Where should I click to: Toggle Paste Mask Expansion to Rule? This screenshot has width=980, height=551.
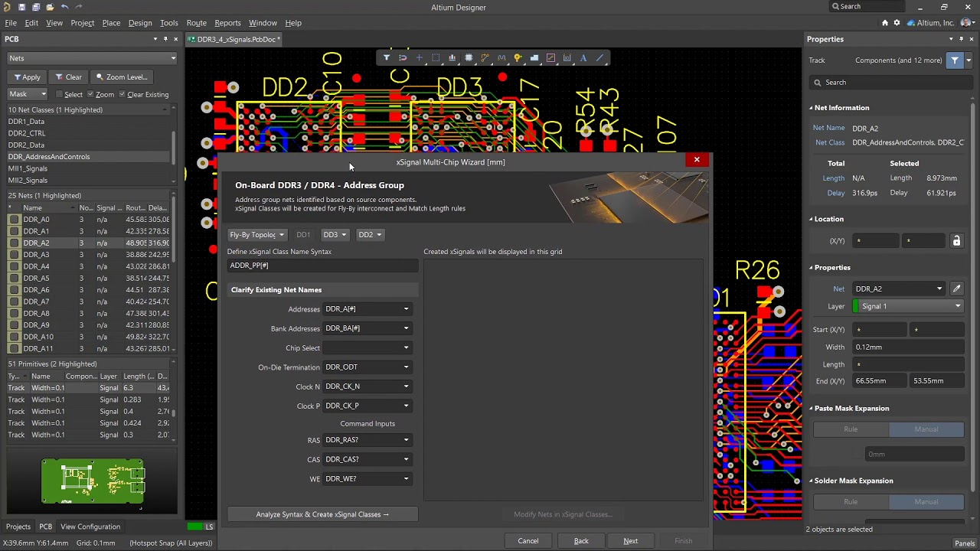[851, 429]
